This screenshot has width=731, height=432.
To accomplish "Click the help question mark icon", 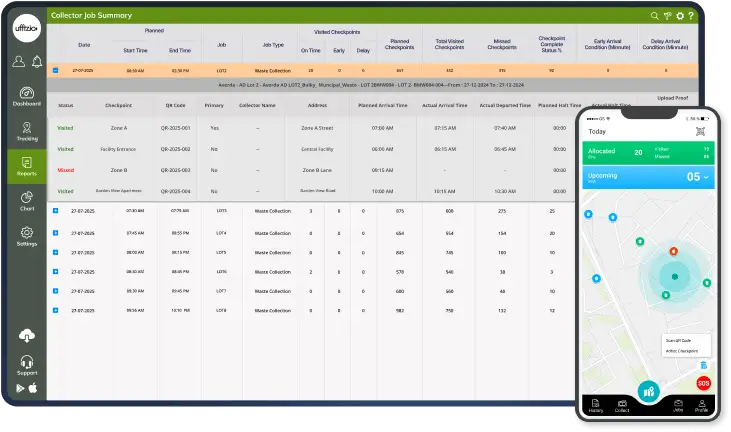I will click(x=691, y=16).
